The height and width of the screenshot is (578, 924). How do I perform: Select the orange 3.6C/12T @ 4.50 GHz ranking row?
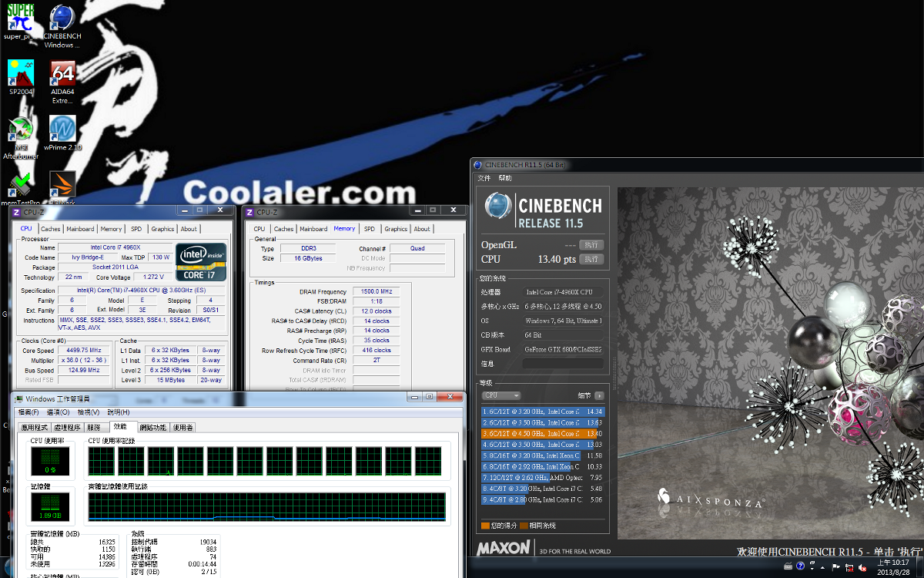coord(543,434)
